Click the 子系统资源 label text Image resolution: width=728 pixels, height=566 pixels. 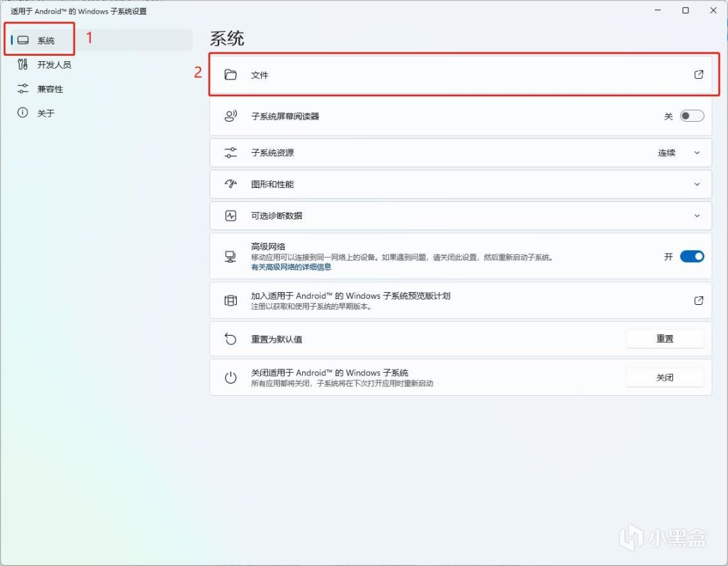click(x=272, y=153)
